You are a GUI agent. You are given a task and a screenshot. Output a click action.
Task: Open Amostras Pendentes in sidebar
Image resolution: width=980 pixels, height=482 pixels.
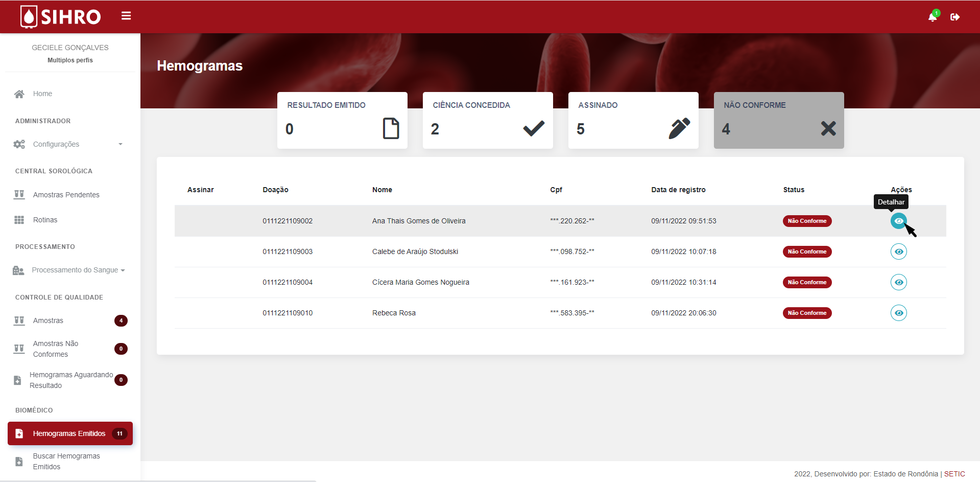click(x=70, y=195)
